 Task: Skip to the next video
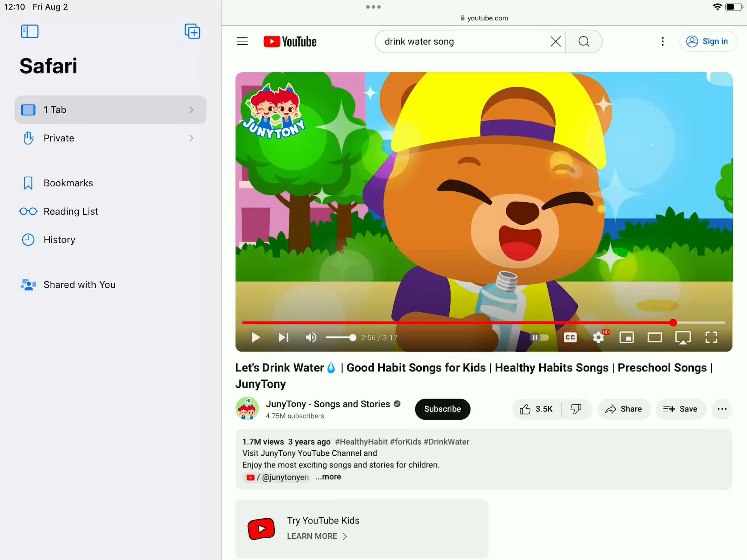click(x=284, y=338)
